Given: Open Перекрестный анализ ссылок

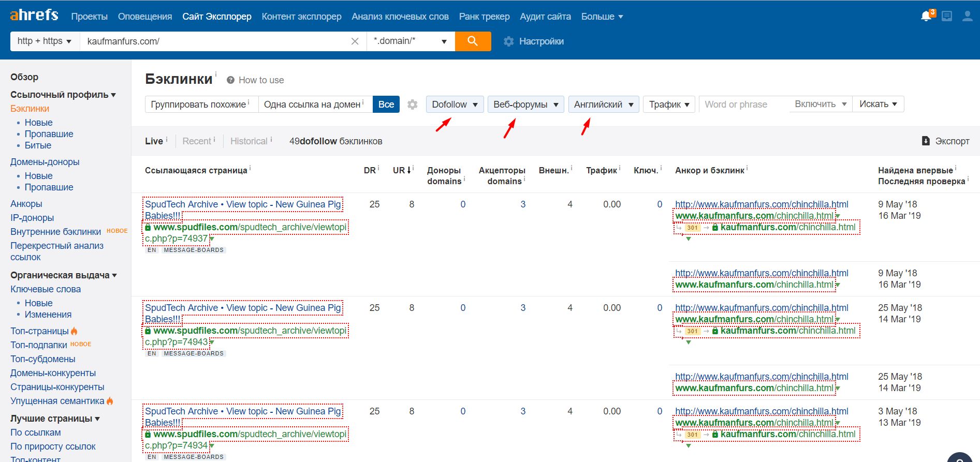Looking at the screenshot, I should pyautogui.click(x=57, y=251).
